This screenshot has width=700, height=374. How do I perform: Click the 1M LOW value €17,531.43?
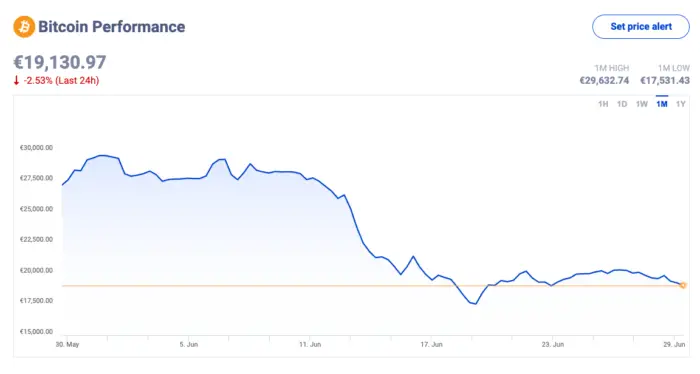click(x=665, y=81)
